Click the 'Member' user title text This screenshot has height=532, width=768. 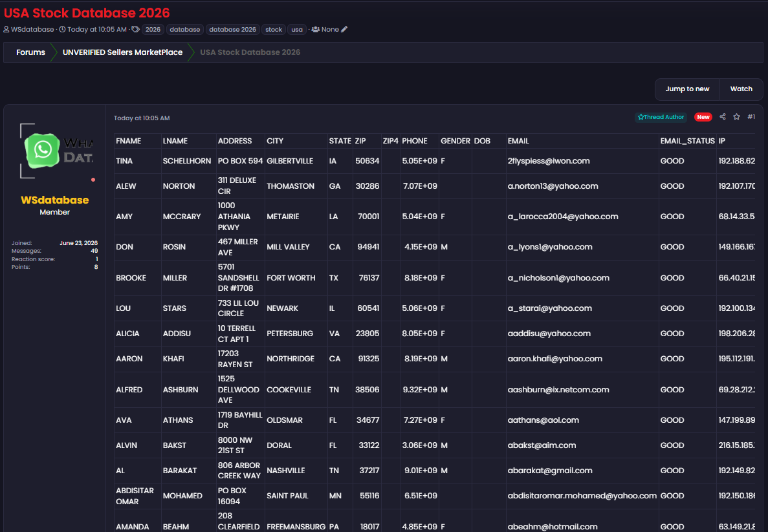pos(55,212)
